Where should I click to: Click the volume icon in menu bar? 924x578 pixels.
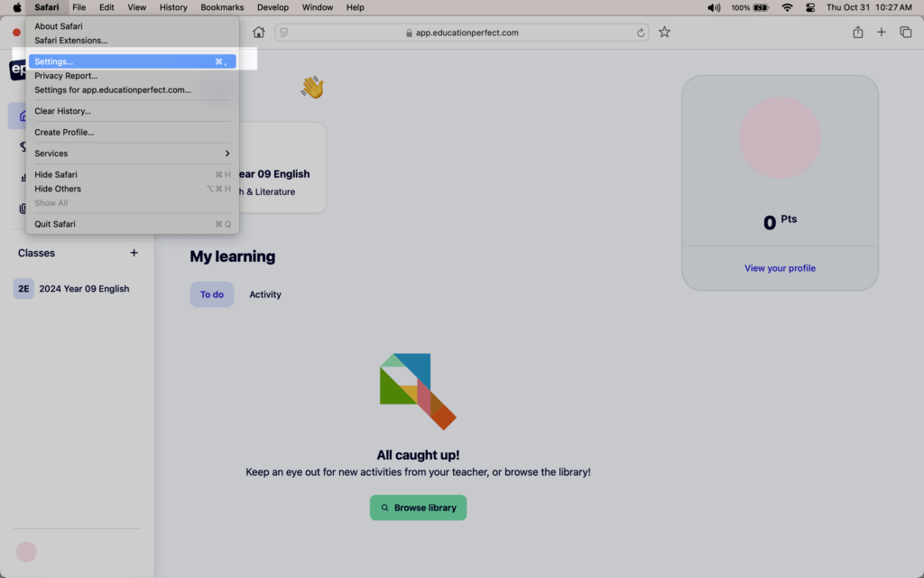(714, 7)
